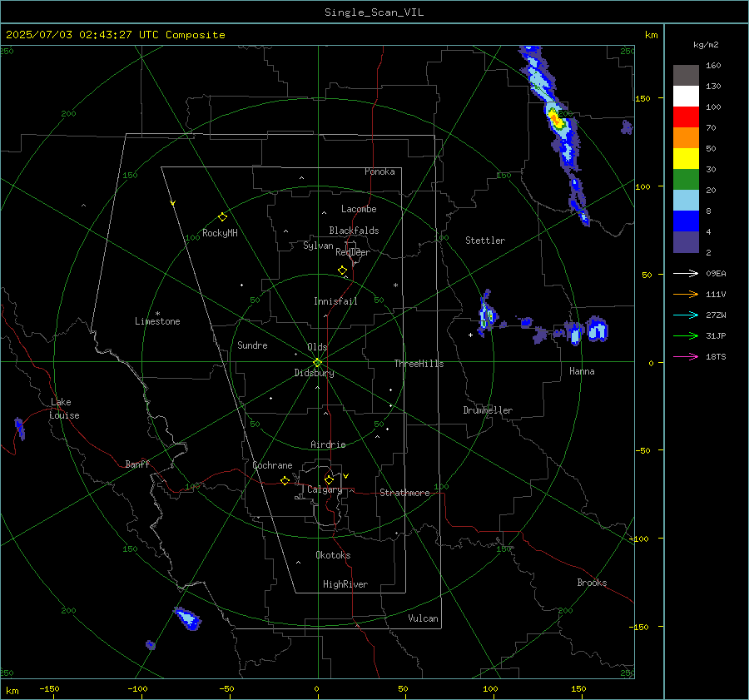Click the storm cell south of Stettler

(x=487, y=314)
